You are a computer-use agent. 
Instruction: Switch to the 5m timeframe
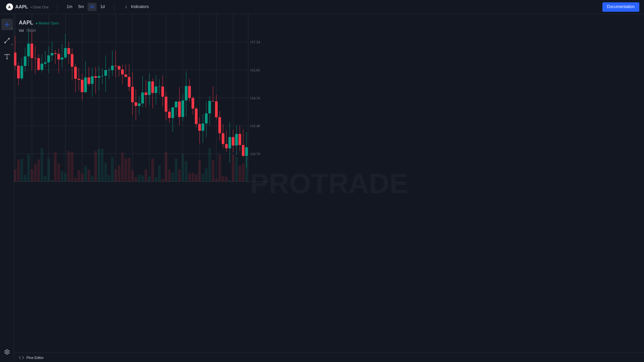(81, 7)
